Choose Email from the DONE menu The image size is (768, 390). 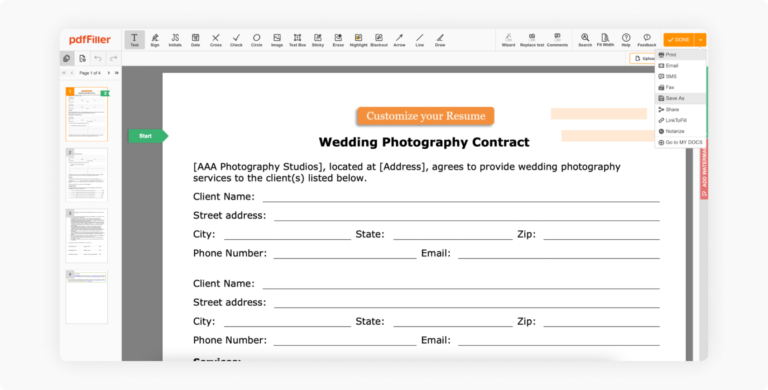tap(680, 66)
